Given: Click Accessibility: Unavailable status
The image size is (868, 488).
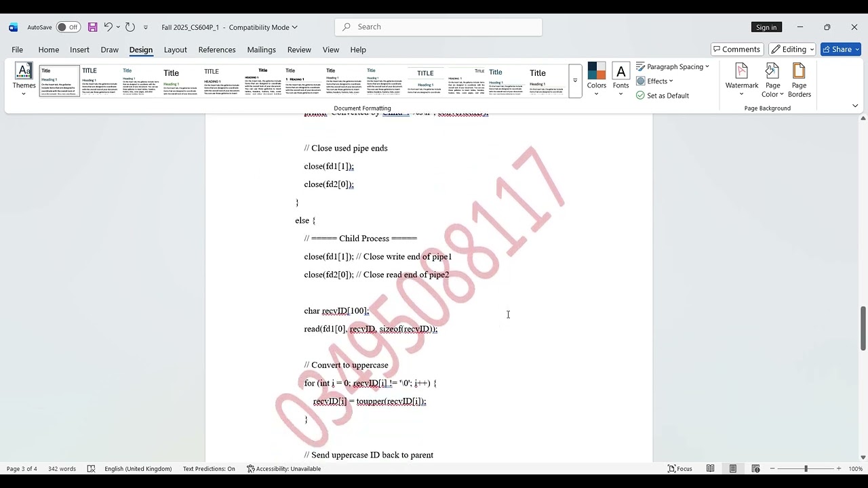Looking at the screenshot, I should (x=283, y=468).
